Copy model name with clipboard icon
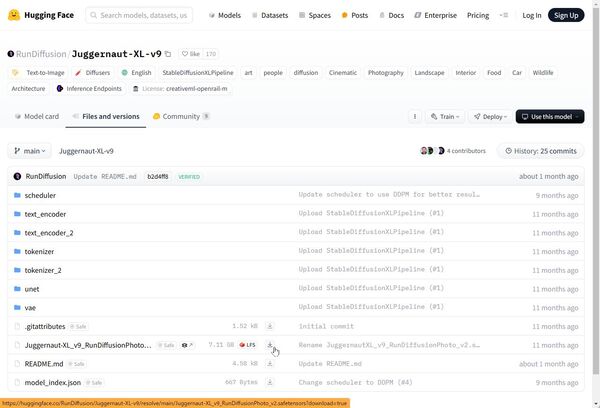Screen dimensions: 600x408 click(168, 54)
